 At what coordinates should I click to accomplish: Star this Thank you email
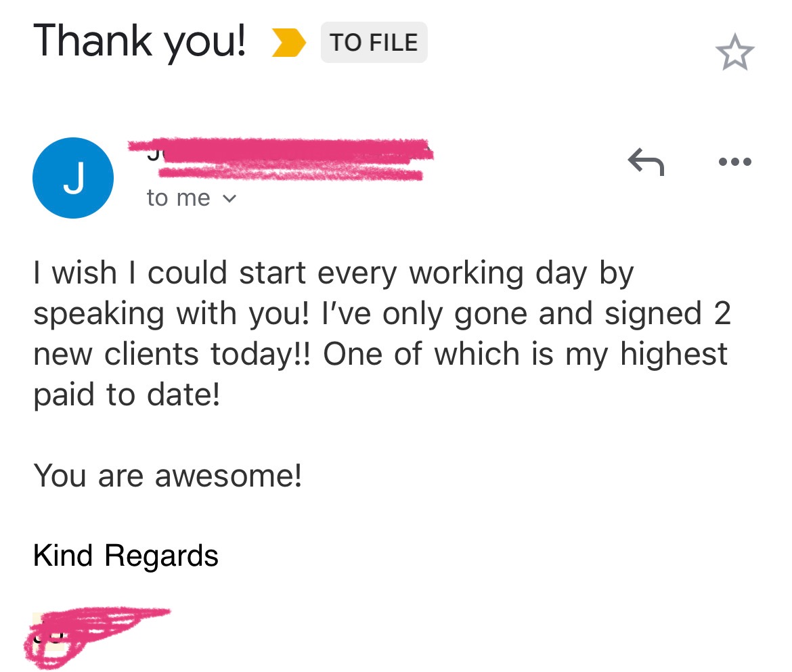(x=734, y=54)
